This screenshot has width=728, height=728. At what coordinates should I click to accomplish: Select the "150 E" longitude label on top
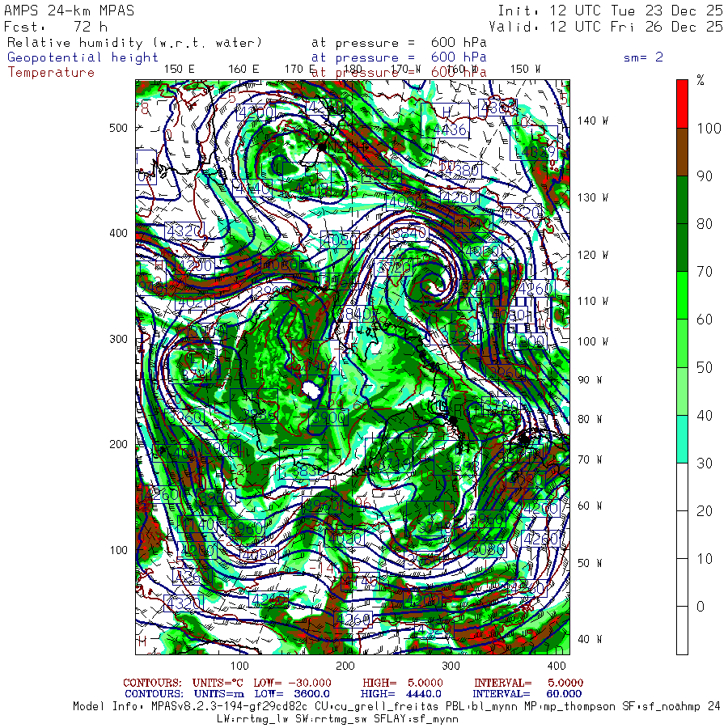pyautogui.click(x=179, y=69)
